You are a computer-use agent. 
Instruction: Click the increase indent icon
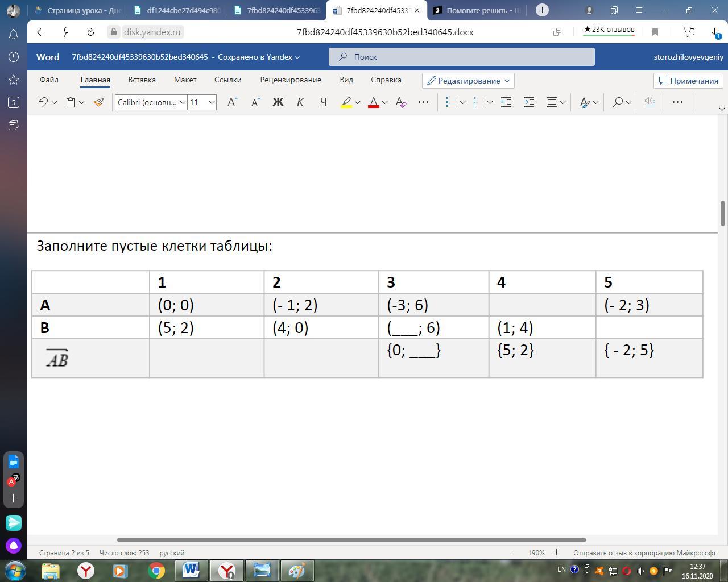point(528,102)
